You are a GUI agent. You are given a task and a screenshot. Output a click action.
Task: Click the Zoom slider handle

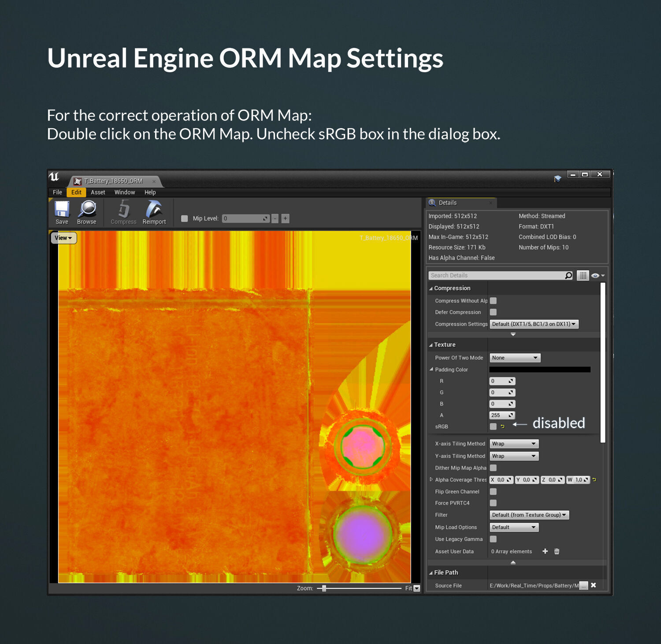(324, 588)
